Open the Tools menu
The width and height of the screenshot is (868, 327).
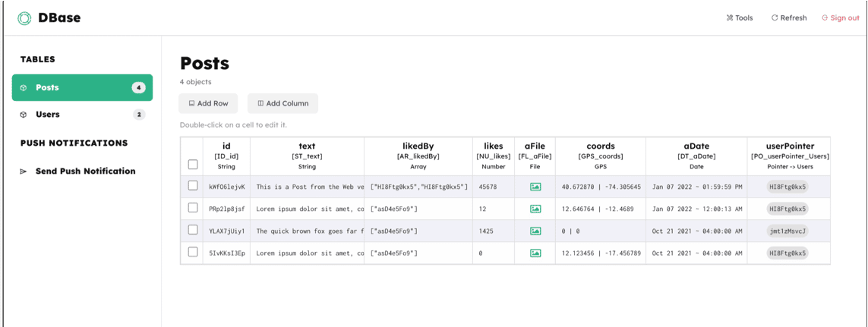tap(740, 17)
